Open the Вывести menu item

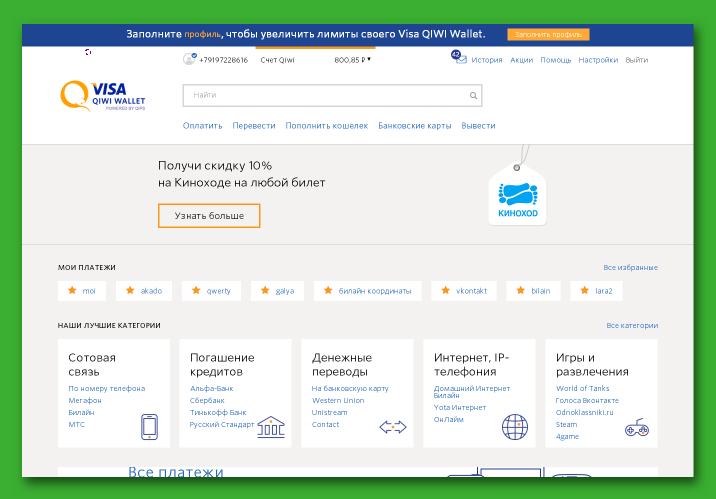(478, 126)
